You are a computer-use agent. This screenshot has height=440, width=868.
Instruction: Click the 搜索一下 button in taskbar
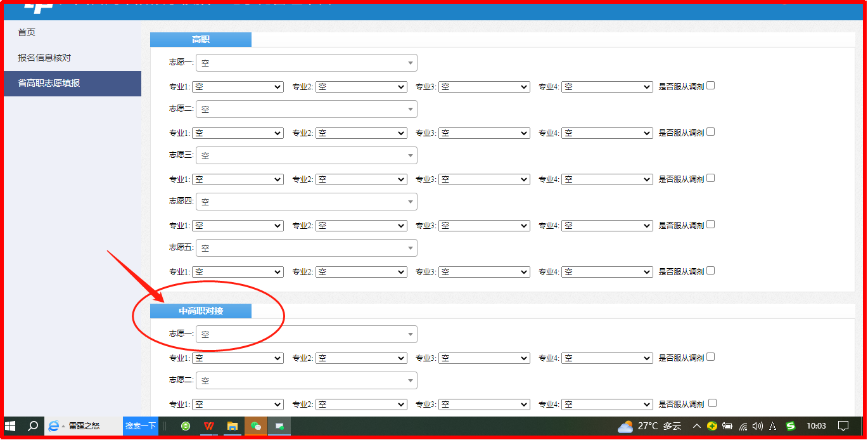[x=140, y=426]
